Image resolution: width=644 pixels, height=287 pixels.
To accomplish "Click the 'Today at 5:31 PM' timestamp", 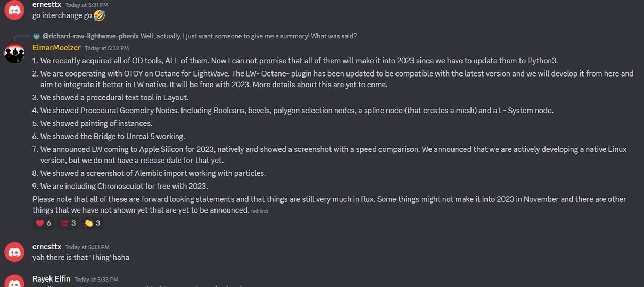I will pos(87,5).
